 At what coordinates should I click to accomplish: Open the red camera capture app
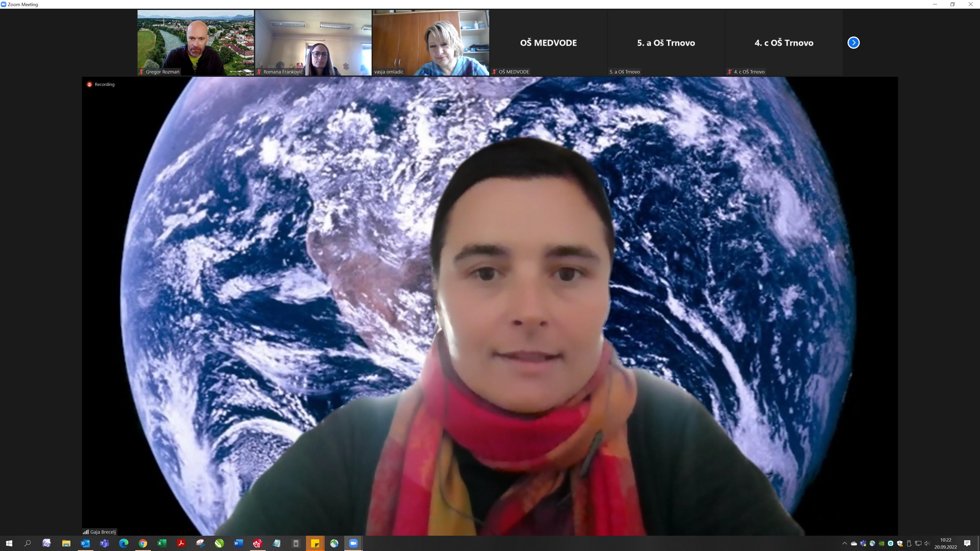pyautogui.click(x=258, y=543)
